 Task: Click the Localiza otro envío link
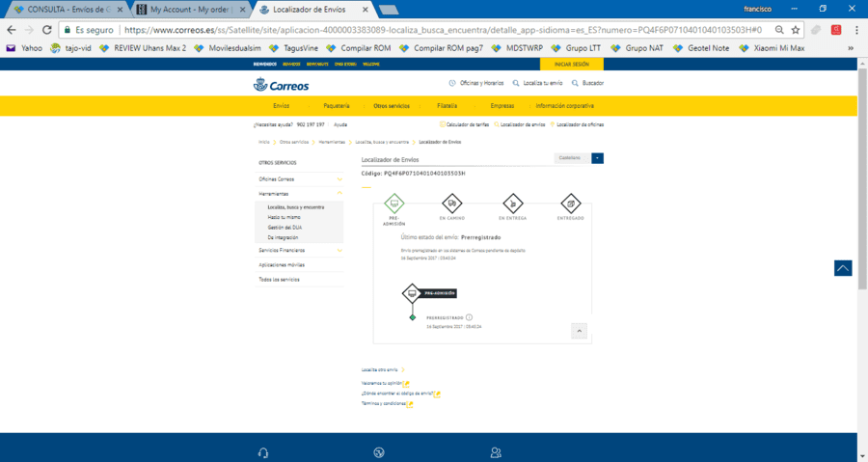(x=380, y=369)
